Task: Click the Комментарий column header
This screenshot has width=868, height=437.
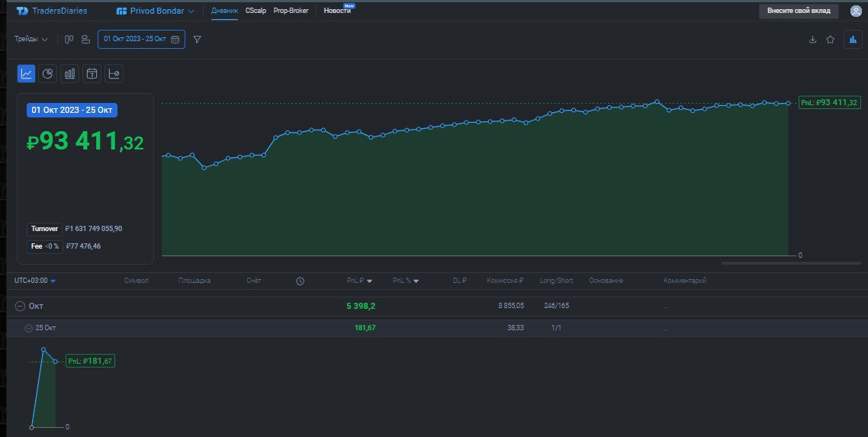Action: [685, 281]
